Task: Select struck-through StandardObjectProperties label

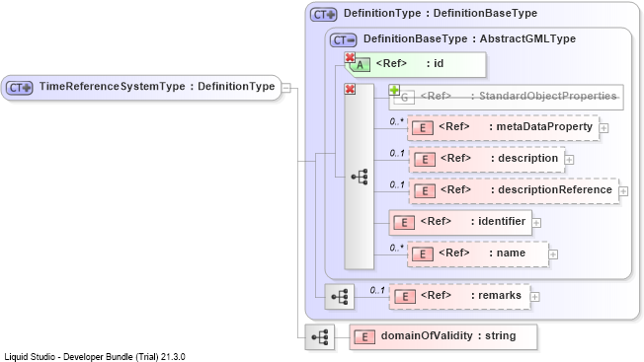Action: pyautogui.click(x=519, y=96)
